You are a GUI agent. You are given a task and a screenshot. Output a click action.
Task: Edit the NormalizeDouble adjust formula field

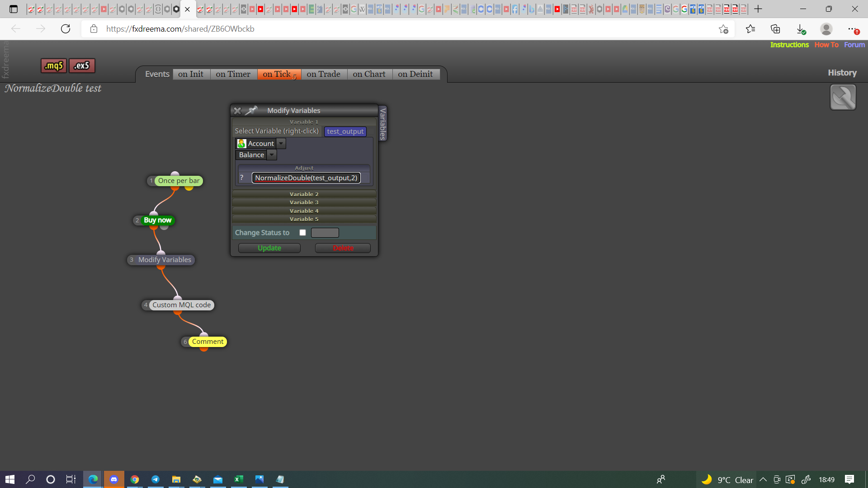306,178
